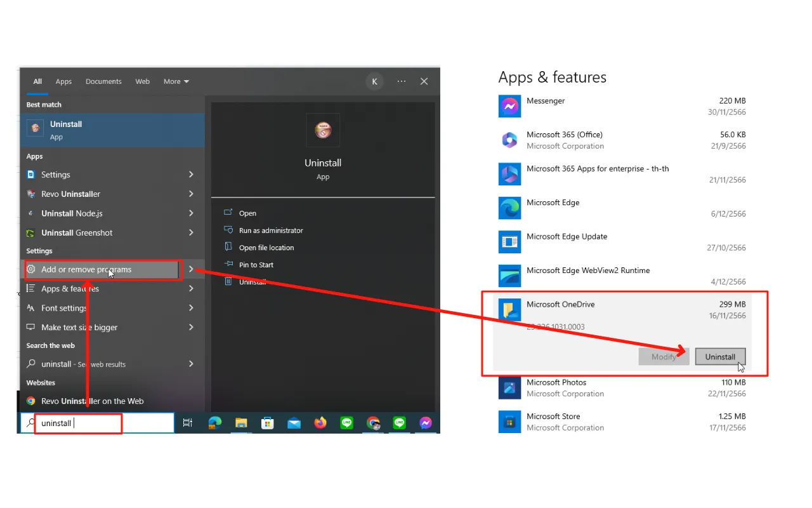Viewport: 812px width, 508px height.
Task: Click the Microsoft OneDrive folder icon
Action: click(509, 309)
